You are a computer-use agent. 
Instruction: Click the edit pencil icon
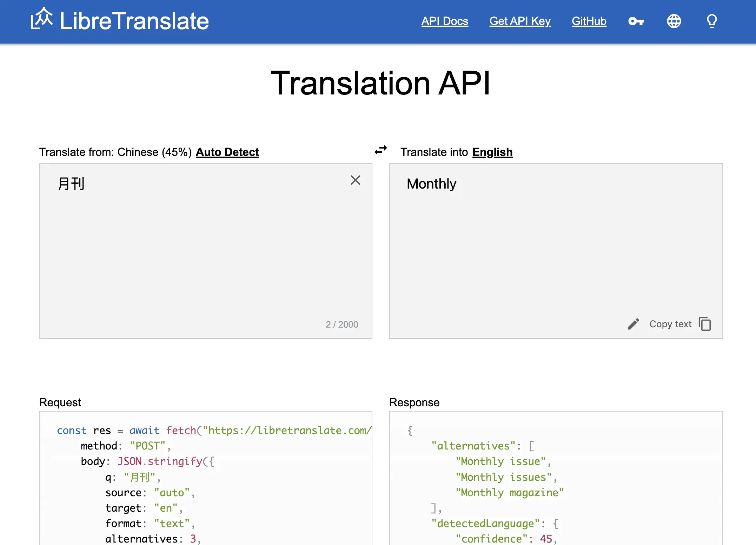[x=633, y=324]
